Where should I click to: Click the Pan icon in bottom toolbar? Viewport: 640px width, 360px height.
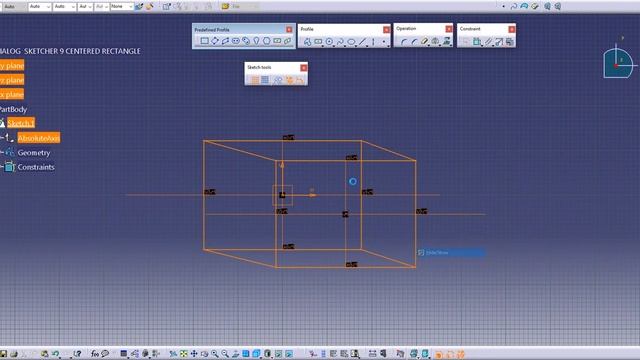point(194,353)
